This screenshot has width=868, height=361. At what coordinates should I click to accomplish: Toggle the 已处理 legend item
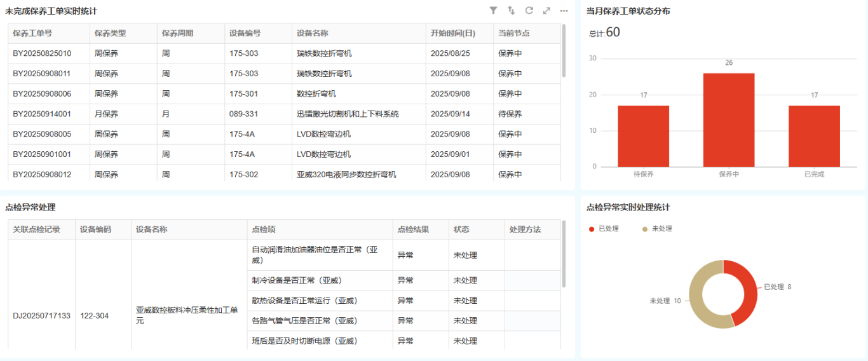pos(608,229)
